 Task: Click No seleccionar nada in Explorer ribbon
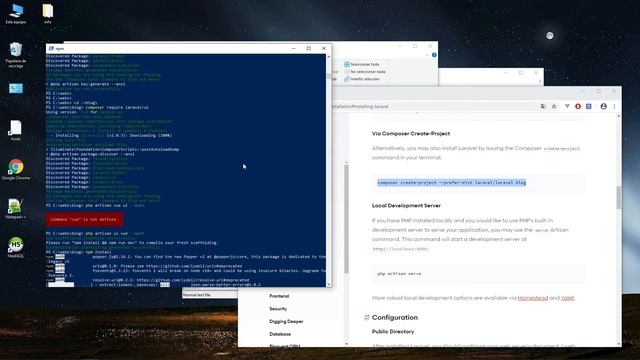(365, 71)
